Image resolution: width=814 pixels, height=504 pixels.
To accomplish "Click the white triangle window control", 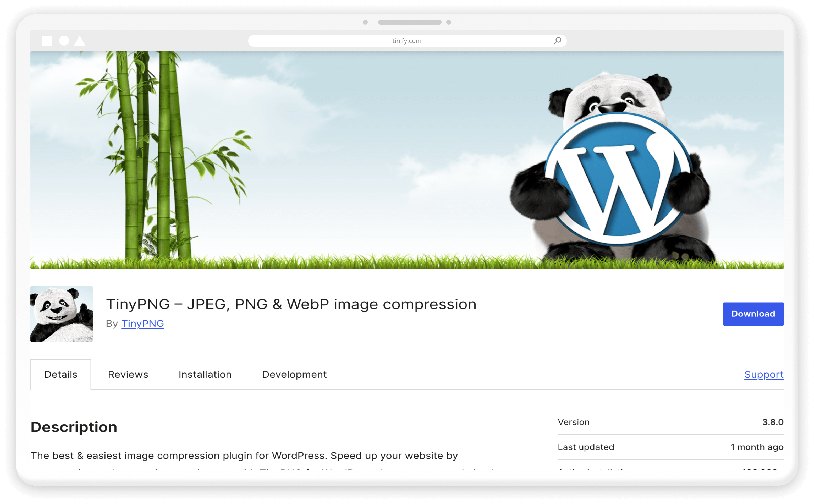I will point(80,41).
